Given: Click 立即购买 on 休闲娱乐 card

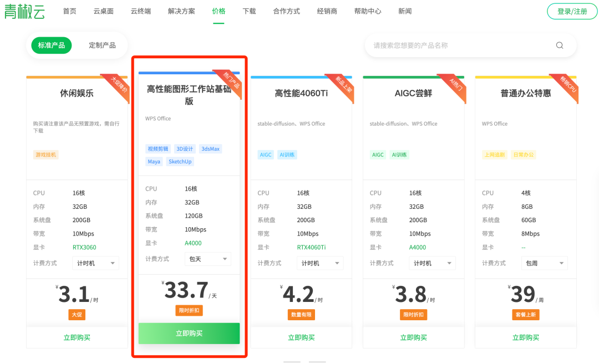Looking at the screenshot, I should click(x=77, y=337).
